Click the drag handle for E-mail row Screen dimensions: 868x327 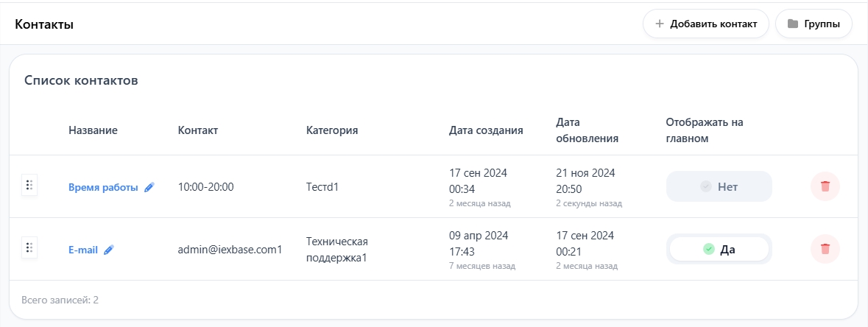pyautogui.click(x=29, y=248)
